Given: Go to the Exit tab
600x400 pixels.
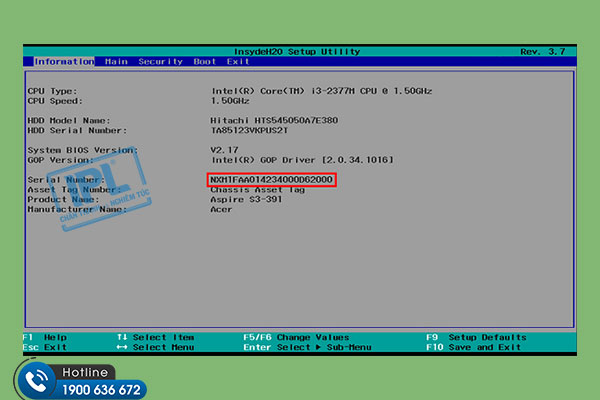Looking at the screenshot, I should (x=238, y=62).
